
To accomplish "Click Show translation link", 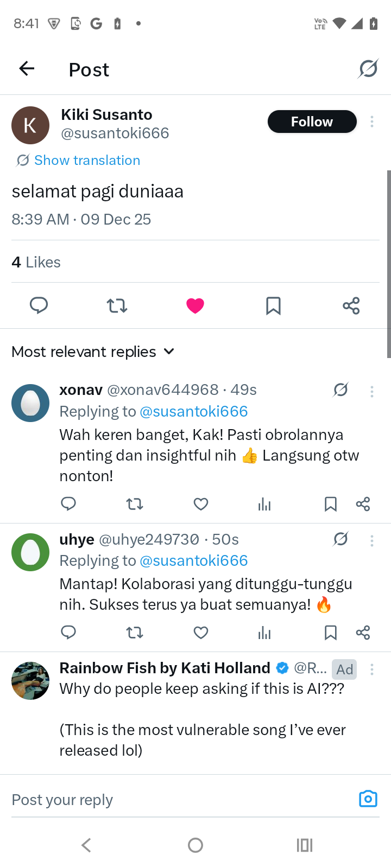I will pos(87,160).
